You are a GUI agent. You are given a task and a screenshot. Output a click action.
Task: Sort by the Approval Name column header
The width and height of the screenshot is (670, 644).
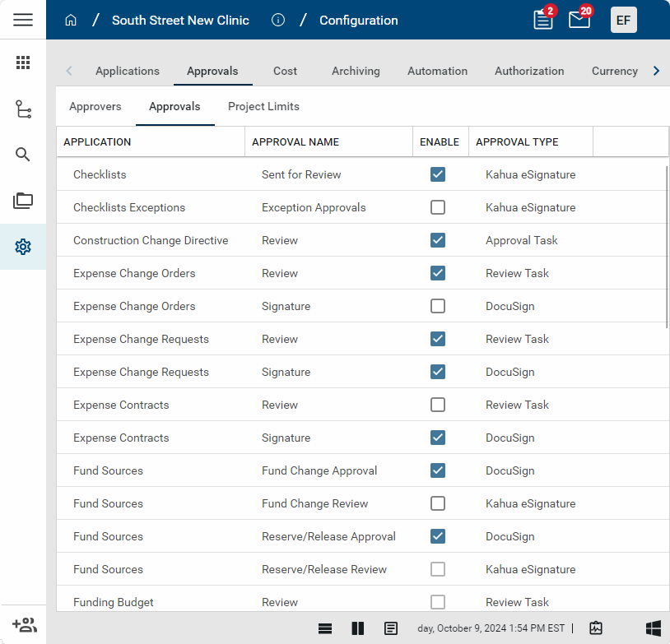(x=295, y=141)
